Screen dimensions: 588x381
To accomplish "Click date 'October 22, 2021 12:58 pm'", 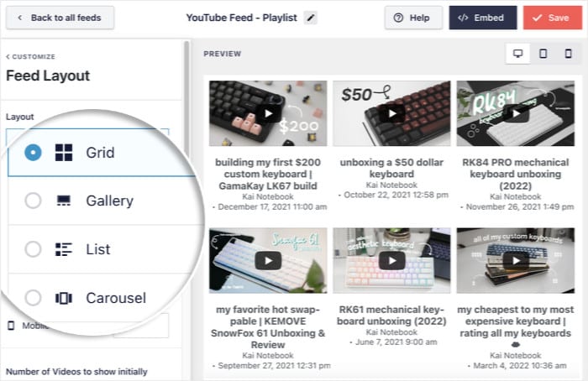I will click(x=396, y=195).
